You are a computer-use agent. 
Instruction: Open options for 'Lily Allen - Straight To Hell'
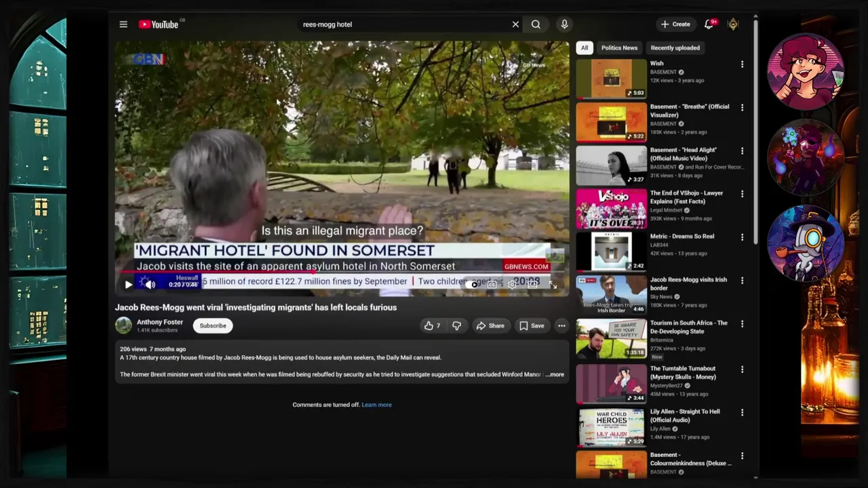tap(742, 413)
